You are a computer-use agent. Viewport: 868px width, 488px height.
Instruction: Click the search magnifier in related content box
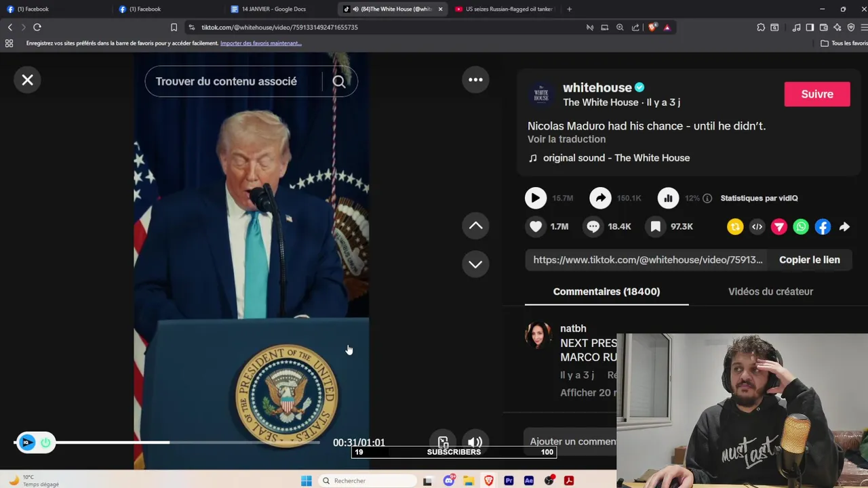(339, 81)
